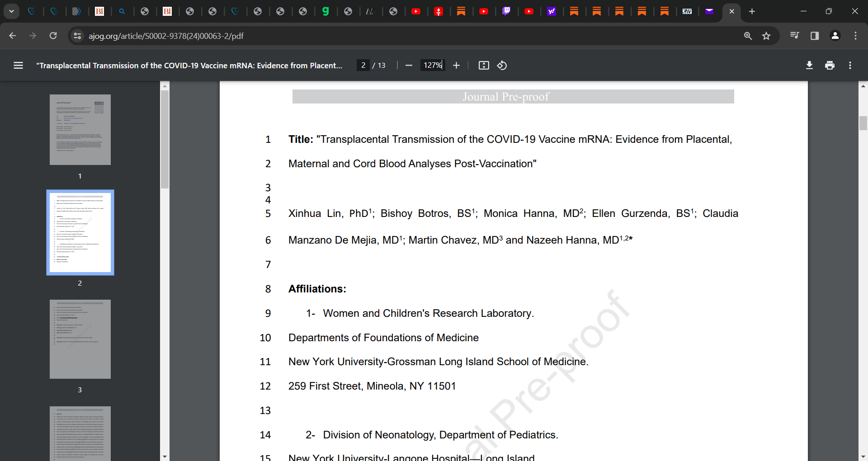Click 'Journal Pre-proof' header banner
This screenshot has height=461, width=868.
[x=513, y=96]
